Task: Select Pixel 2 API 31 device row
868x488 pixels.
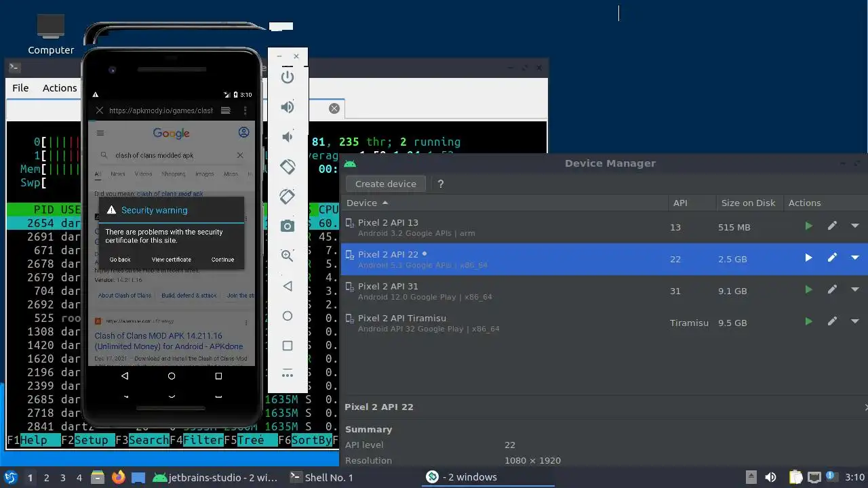Action: click(604, 291)
